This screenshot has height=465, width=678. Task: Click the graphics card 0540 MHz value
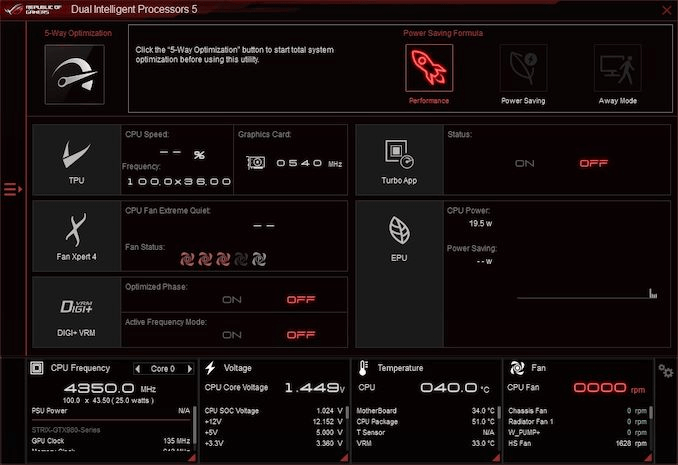(309, 163)
